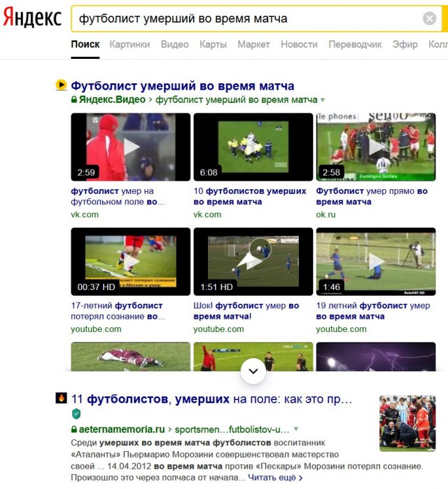
Task: Click youtube.com source under the 1:46 video
Action: pos(341,329)
